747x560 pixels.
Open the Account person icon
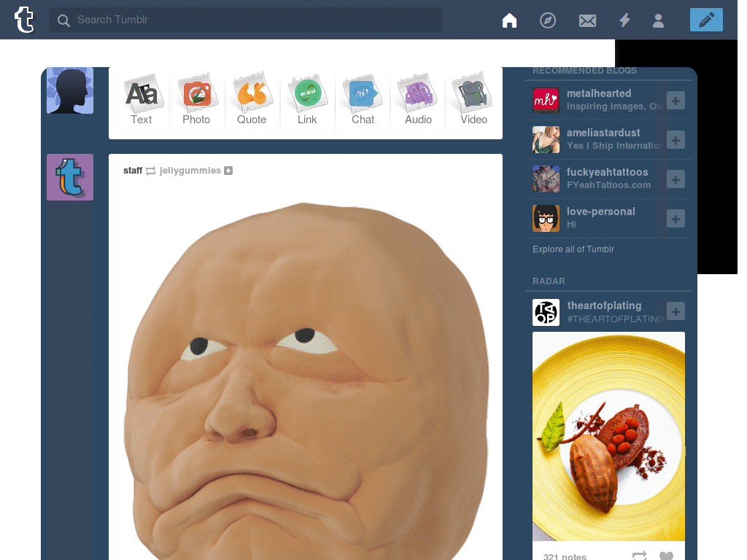click(659, 20)
